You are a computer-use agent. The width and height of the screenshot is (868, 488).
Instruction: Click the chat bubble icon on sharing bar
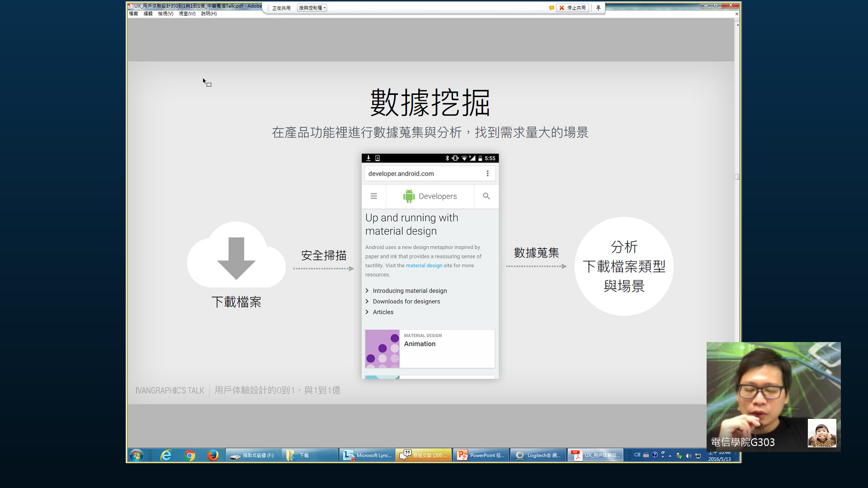[551, 8]
